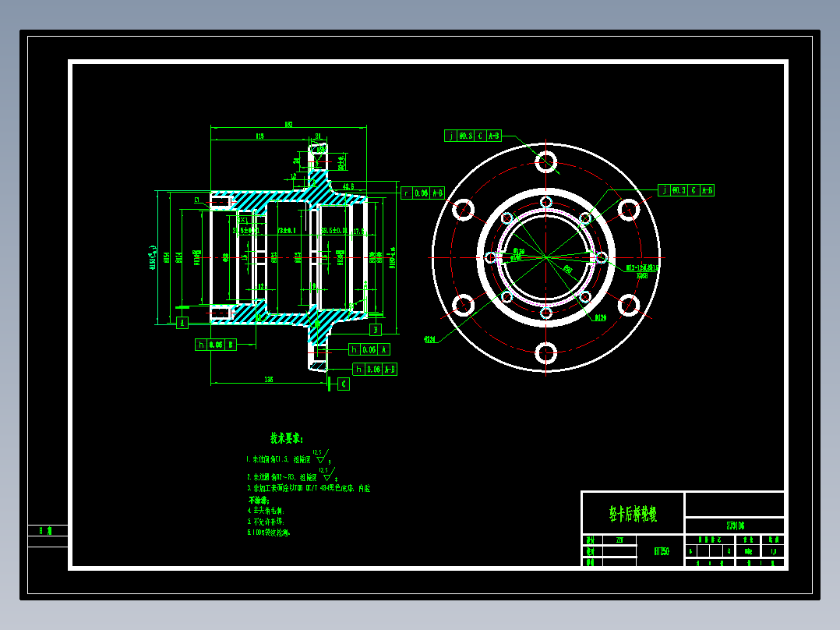Pick position tolerance frame right of the flange view
The width and height of the screenshot is (840, 630).
point(686,190)
